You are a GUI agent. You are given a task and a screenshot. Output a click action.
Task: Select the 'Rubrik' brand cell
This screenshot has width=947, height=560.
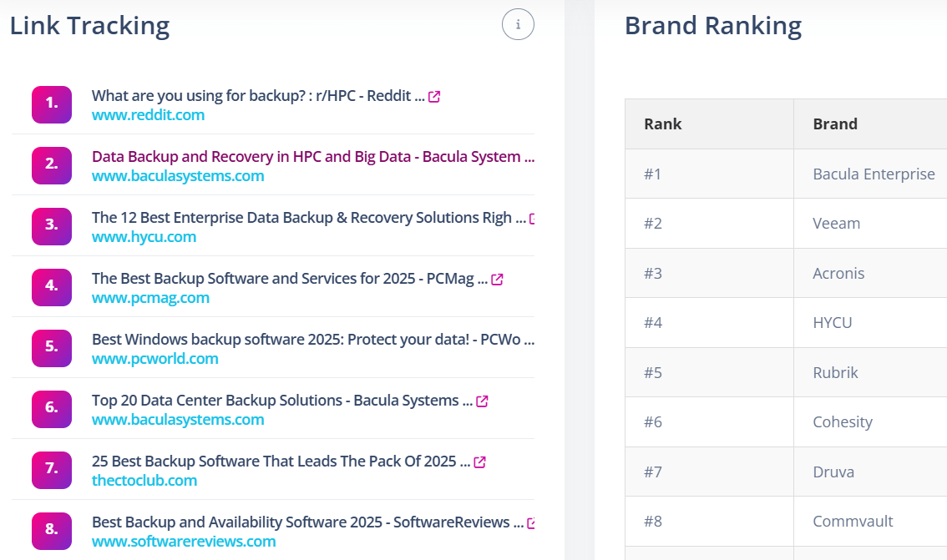point(870,372)
